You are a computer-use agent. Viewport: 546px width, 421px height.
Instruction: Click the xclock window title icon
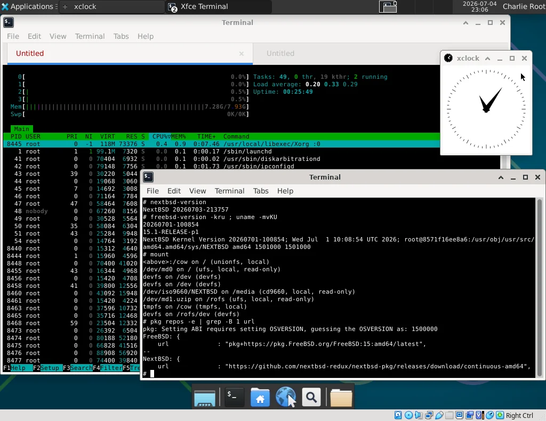(x=448, y=58)
